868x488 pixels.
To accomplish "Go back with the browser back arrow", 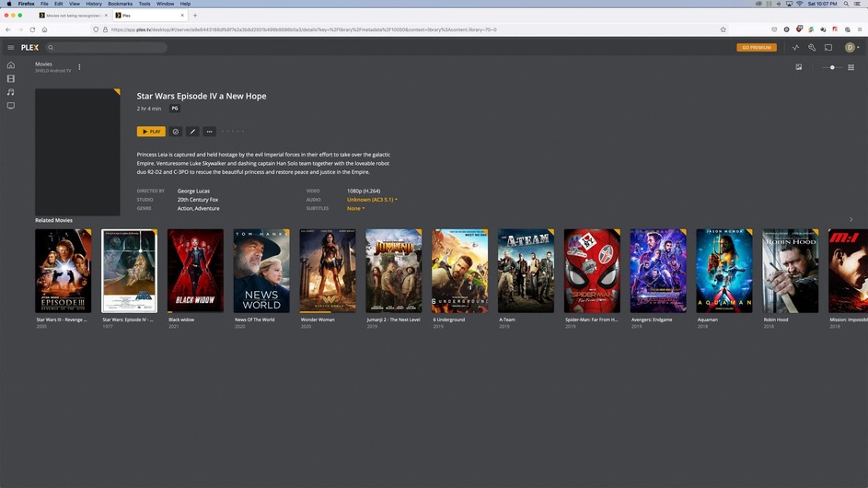I will pos(7,29).
